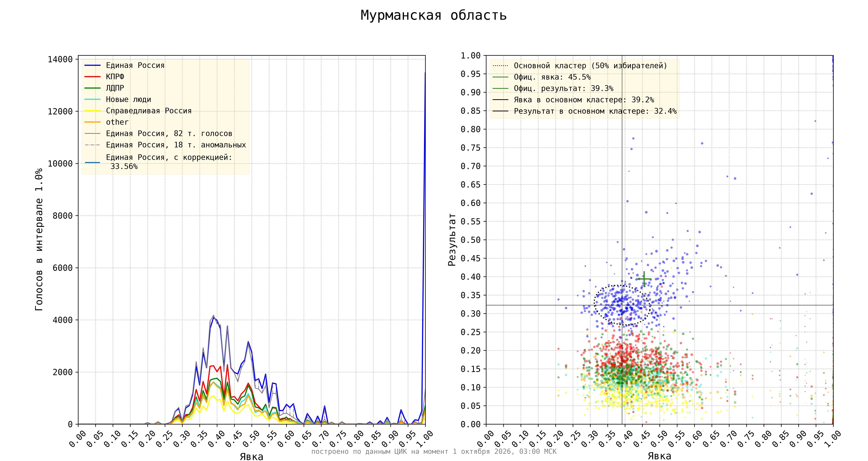Click the right chart x-axis label 'Явка'
This screenshot has width=868, height=461.
point(659,456)
